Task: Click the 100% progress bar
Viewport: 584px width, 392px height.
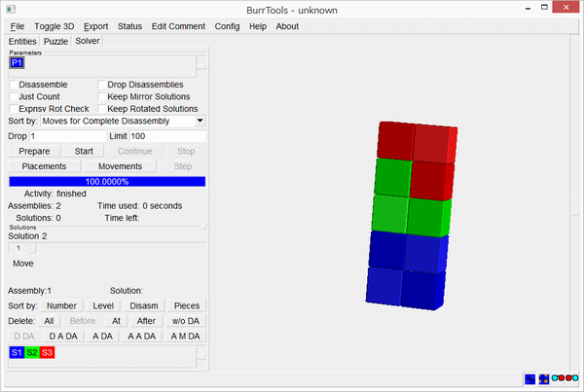Action: [107, 181]
